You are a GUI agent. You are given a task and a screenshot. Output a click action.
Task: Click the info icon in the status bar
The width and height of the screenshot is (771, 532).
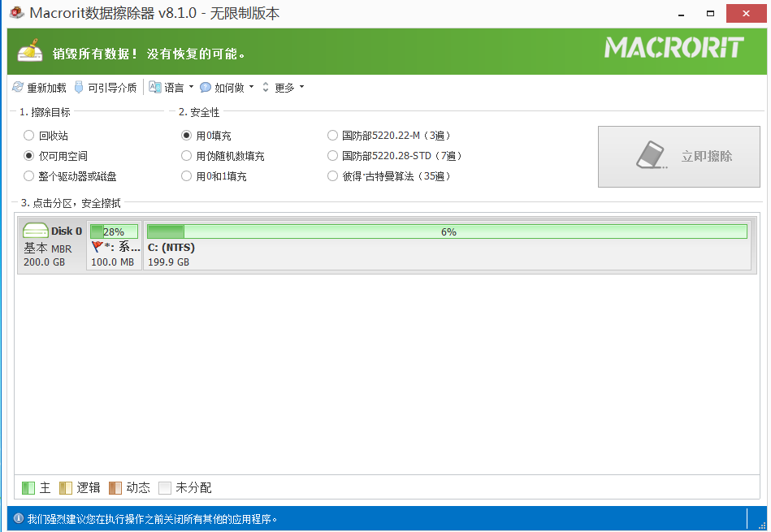(x=18, y=518)
